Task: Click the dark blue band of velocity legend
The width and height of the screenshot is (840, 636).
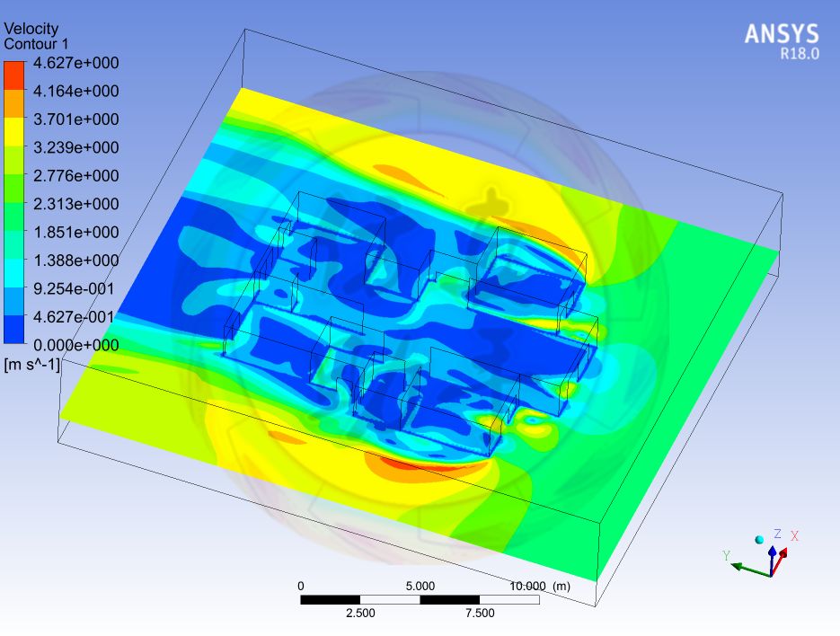Action: (14, 329)
